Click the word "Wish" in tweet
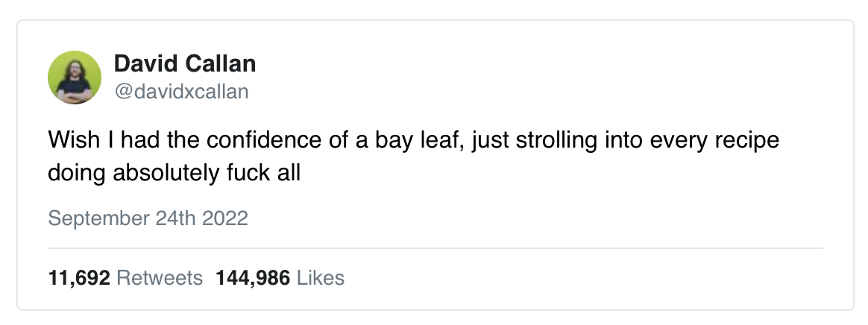Viewport: 868px width, 325px height. click(68, 141)
